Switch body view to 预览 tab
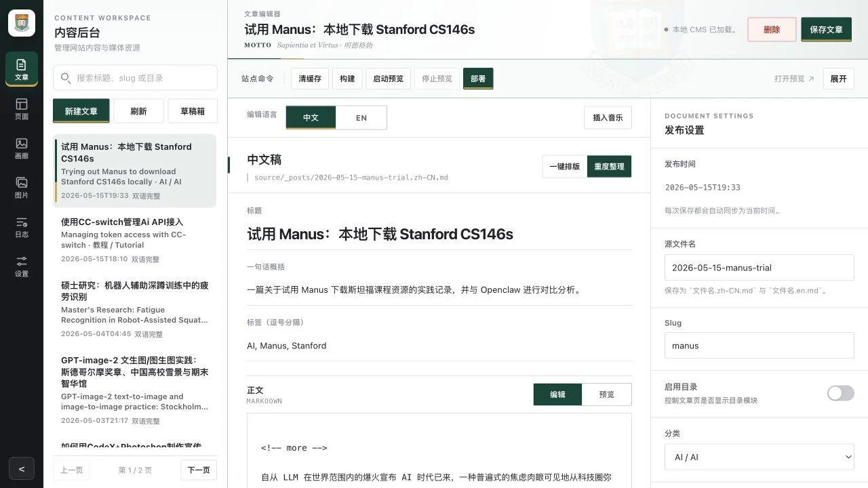868x488 pixels. (607, 394)
